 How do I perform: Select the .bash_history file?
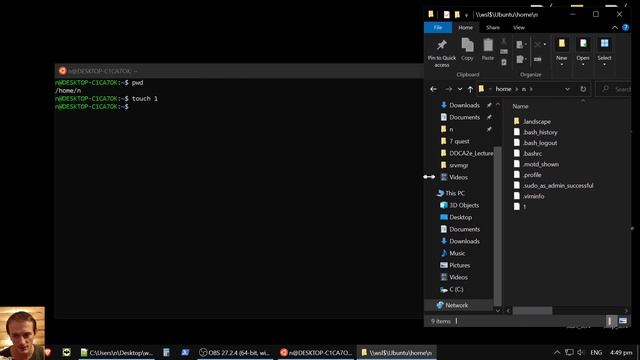tap(540, 132)
